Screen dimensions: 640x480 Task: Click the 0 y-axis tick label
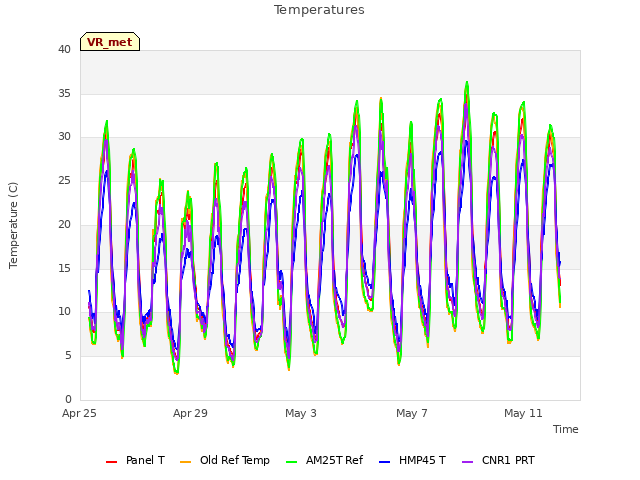tap(68, 399)
